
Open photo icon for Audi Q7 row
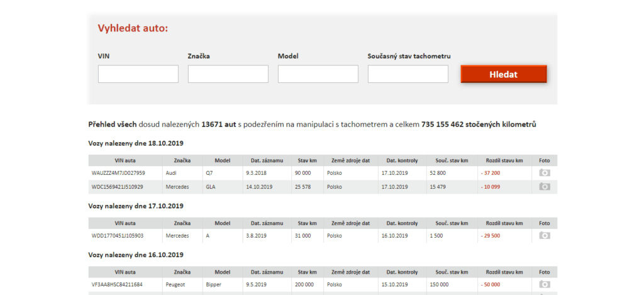click(x=544, y=173)
